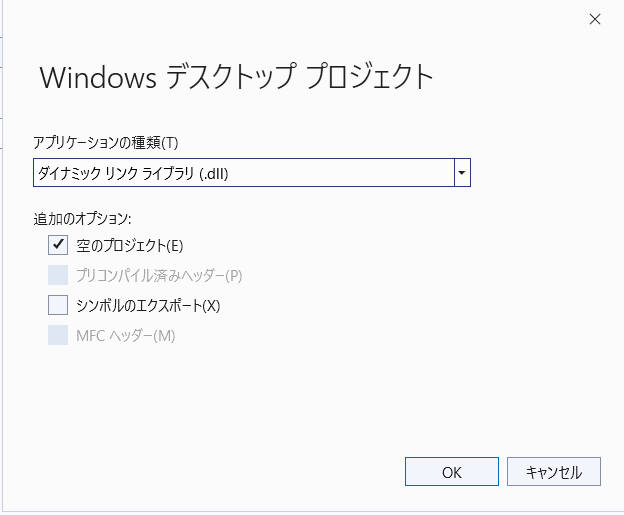Screen dimensions: 624x515
Task: Click the word プロジェクト in the heading
Action: (x=370, y=77)
